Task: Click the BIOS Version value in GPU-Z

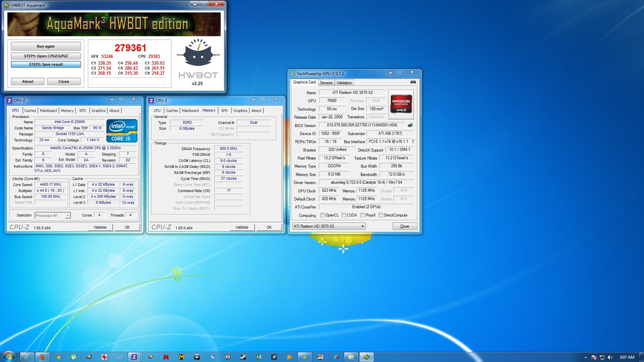Action: (x=362, y=125)
